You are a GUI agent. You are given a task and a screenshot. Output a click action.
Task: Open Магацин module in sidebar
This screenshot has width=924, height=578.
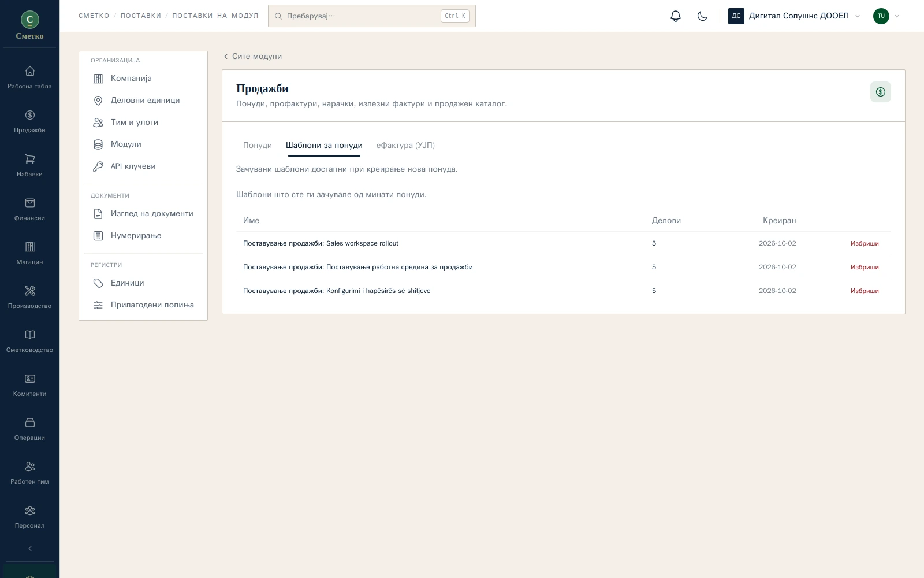pyautogui.click(x=29, y=254)
